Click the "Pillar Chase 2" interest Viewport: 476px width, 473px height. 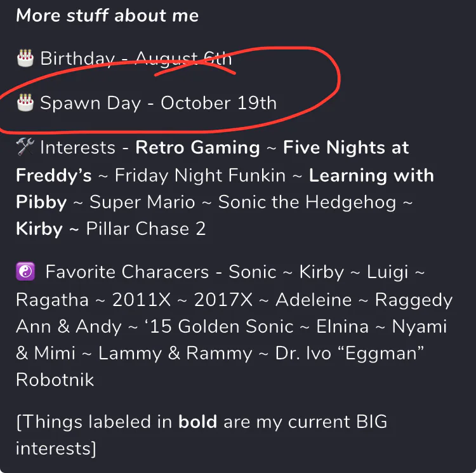point(146,229)
